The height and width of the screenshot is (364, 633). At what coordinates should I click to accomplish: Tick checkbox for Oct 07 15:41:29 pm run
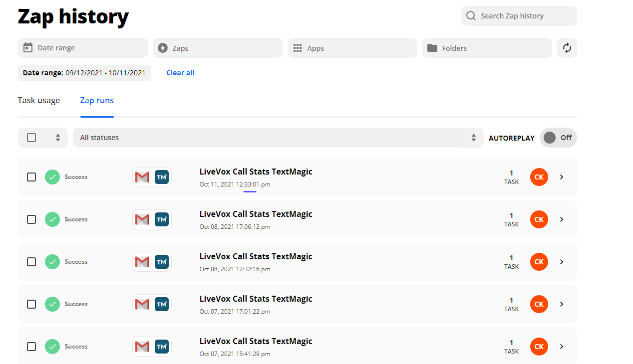(31, 347)
